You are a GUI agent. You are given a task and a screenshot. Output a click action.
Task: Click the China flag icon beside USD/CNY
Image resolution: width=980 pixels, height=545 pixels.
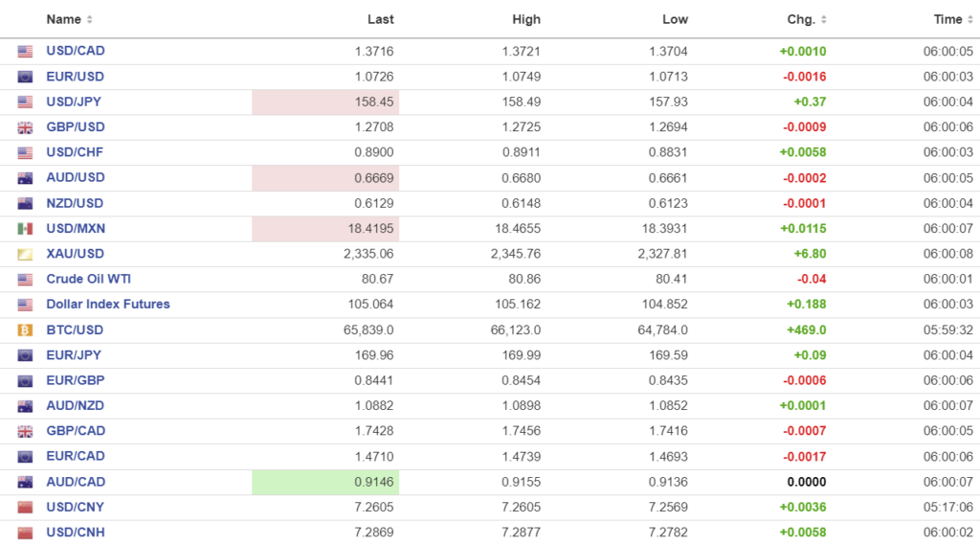(x=25, y=508)
